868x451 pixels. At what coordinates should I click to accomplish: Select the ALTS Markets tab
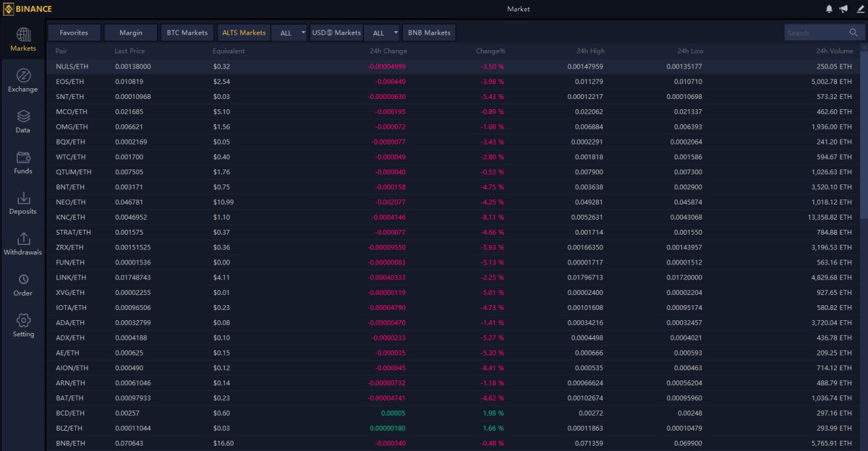click(244, 33)
